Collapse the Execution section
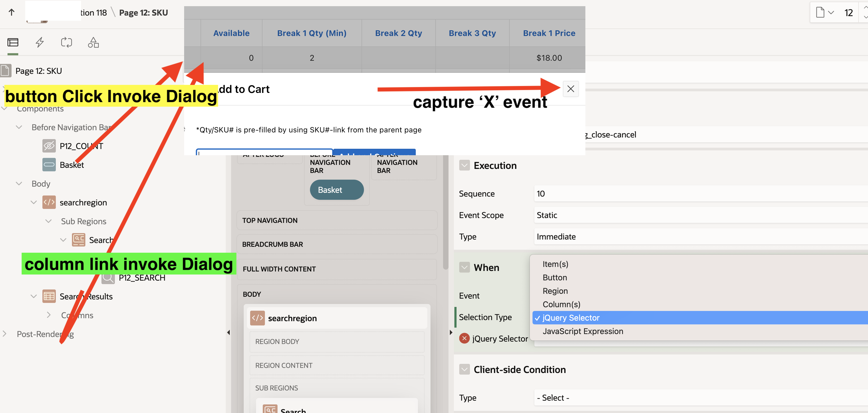Image resolution: width=868 pixels, height=413 pixels. (x=464, y=165)
